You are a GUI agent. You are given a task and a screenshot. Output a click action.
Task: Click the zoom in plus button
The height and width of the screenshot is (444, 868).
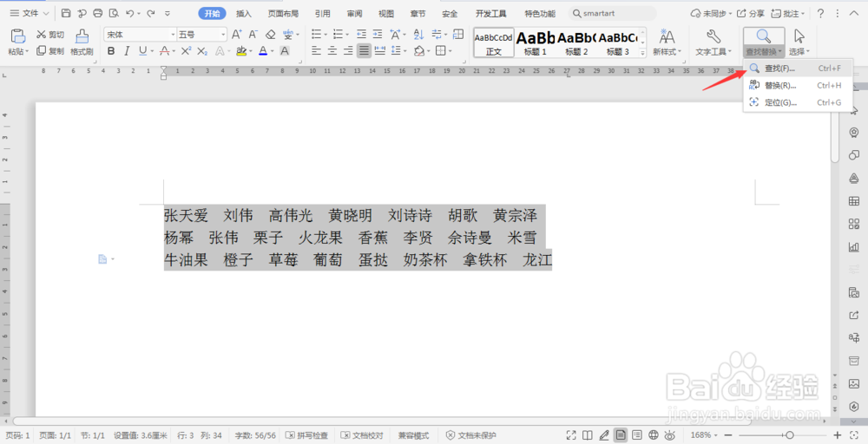pyautogui.click(x=838, y=435)
